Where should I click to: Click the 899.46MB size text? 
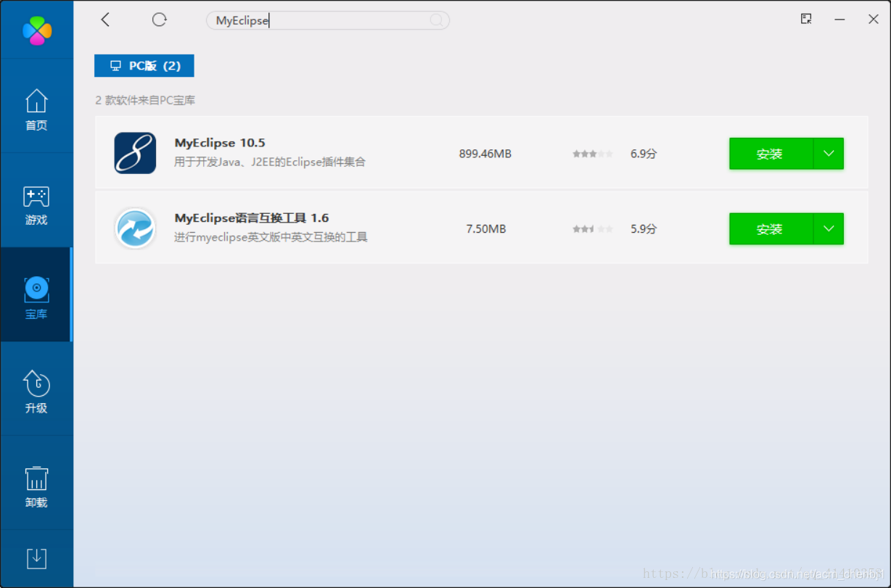tap(485, 154)
